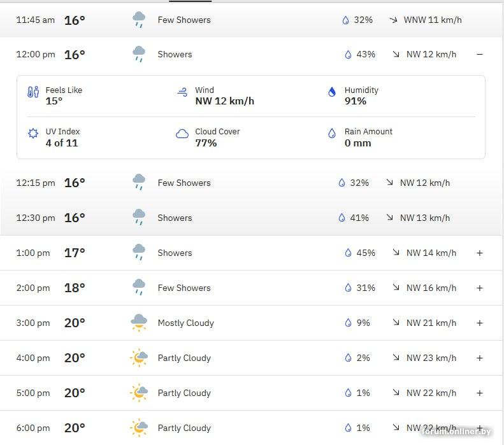This screenshot has height=445, width=504.
Task: Click the wind direction arrow at 1:00 pm
Action: (396, 253)
